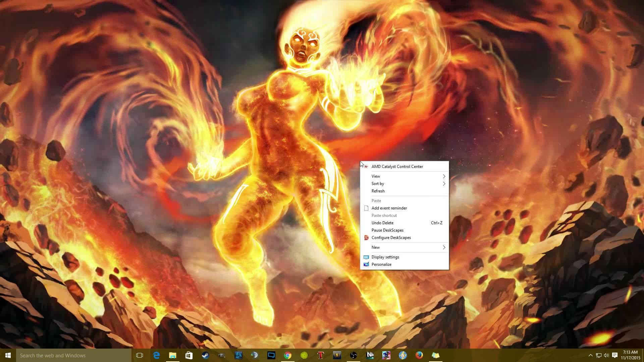Open Task View from the taskbar
The width and height of the screenshot is (644, 362).
click(x=139, y=355)
